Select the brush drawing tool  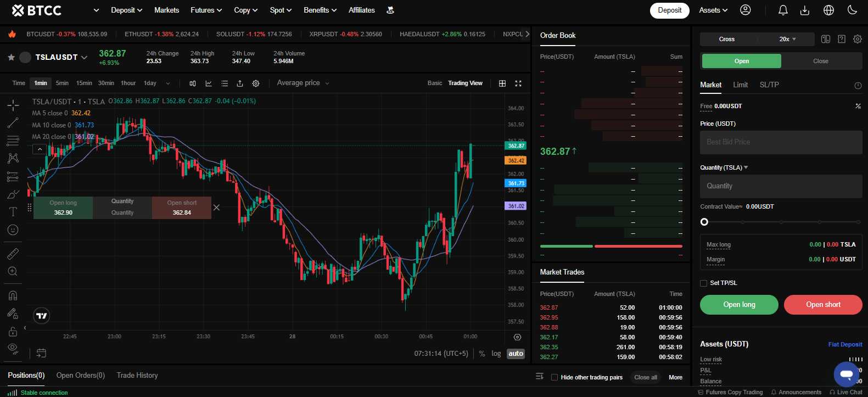coord(13,194)
